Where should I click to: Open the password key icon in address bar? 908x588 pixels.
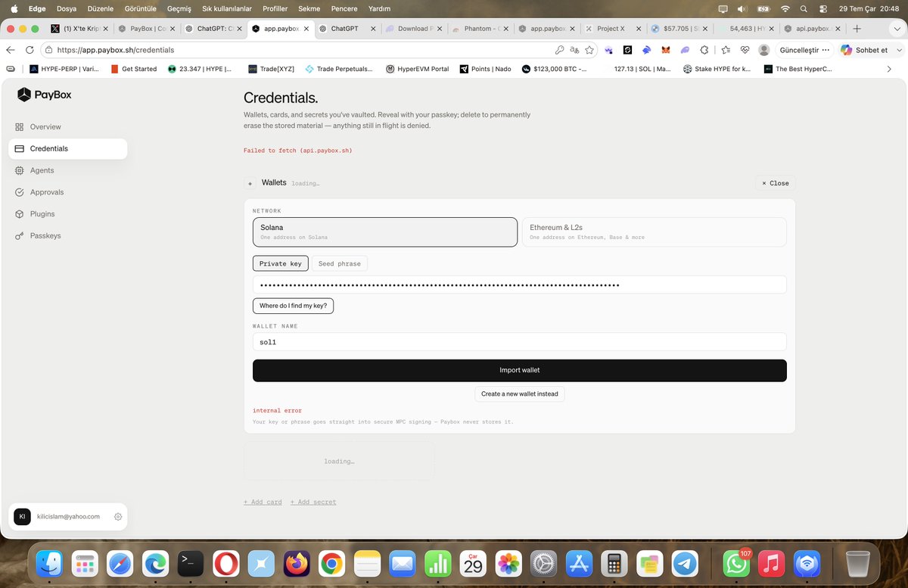click(x=559, y=50)
